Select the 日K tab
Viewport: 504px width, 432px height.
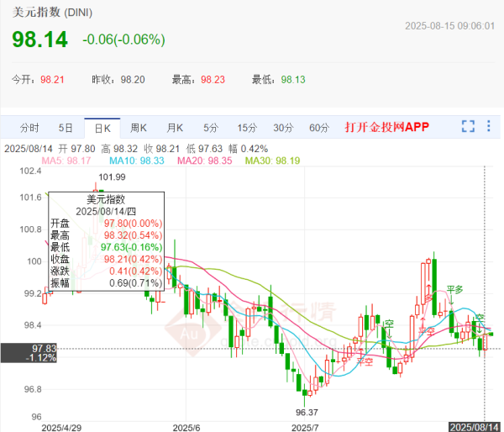pyautogui.click(x=102, y=129)
